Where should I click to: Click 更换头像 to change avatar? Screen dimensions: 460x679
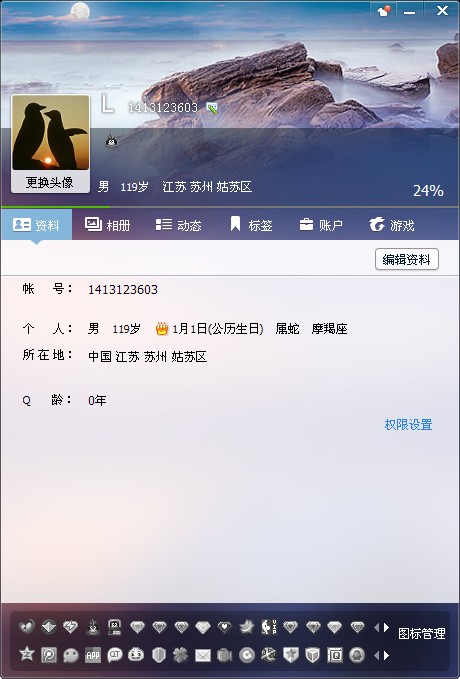point(50,182)
